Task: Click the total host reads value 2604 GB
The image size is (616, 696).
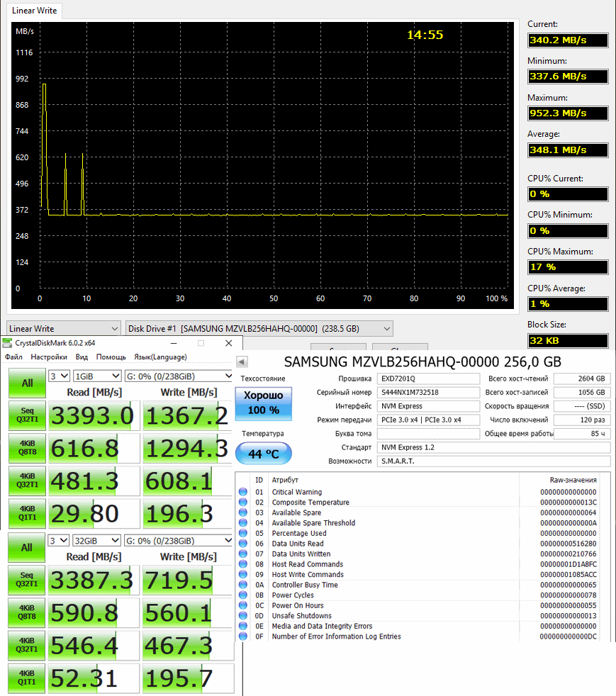Action: pyautogui.click(x=582, y=378)
